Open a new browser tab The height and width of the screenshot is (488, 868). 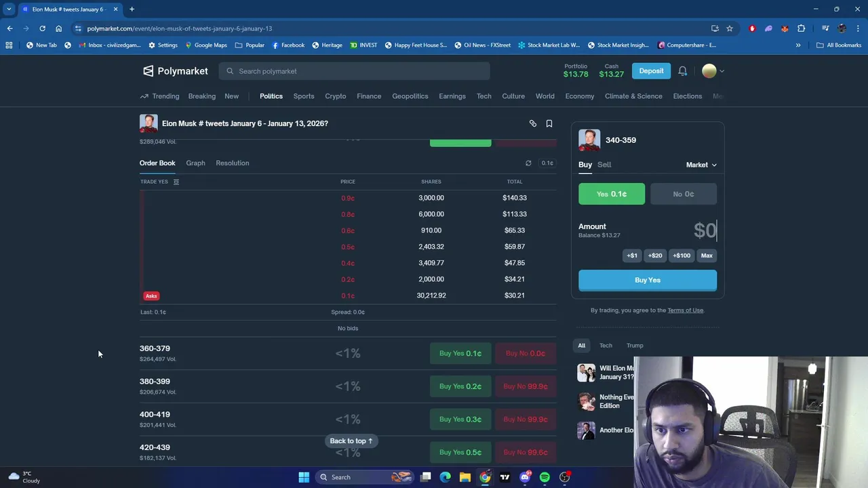click(132, 9)
